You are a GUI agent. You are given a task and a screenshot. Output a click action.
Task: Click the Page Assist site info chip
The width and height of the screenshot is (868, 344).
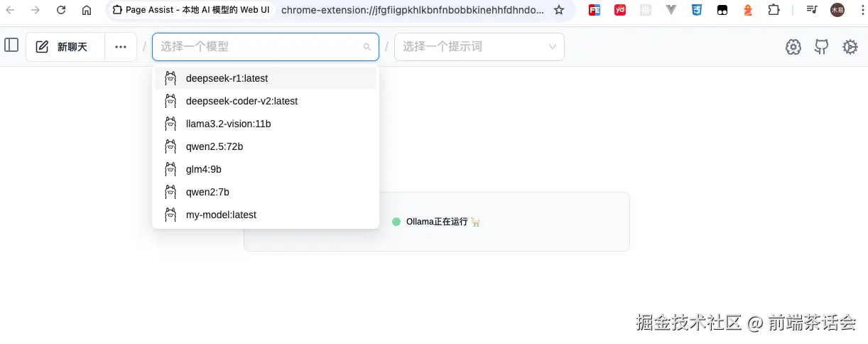point(190,10)
